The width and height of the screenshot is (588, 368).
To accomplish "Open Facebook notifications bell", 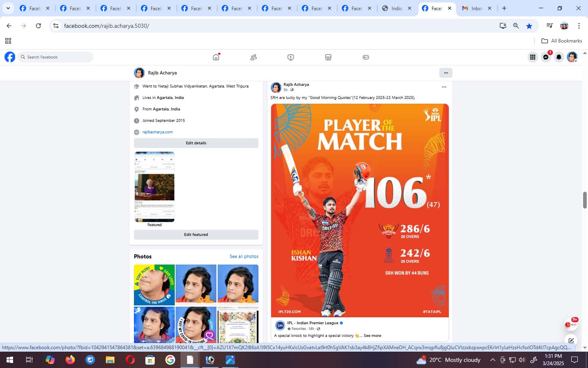I will (559, 57).
